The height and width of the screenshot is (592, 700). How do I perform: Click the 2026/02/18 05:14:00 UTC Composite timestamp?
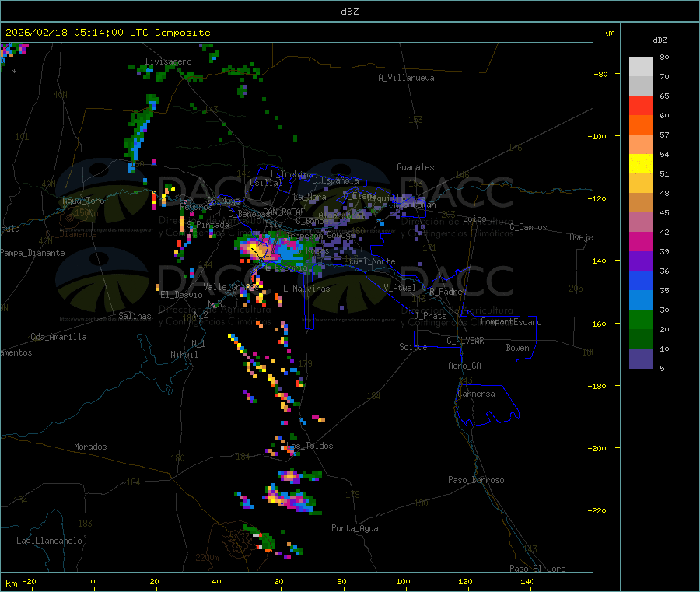pos(107,33)
